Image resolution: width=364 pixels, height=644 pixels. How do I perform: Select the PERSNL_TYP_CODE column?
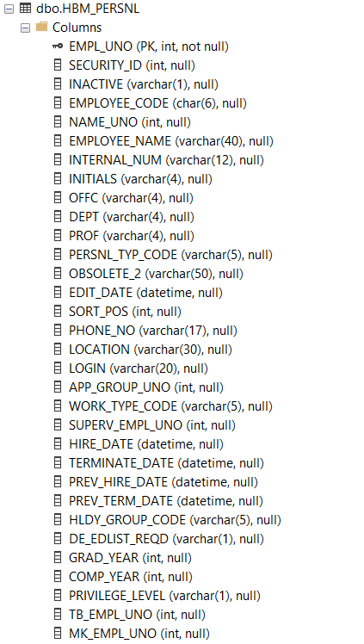coord(170,255)
